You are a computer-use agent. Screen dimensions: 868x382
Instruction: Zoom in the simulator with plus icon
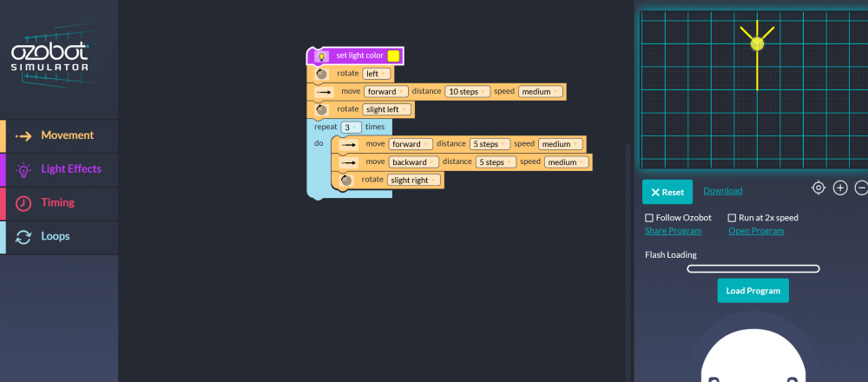(x=840, y=188)
